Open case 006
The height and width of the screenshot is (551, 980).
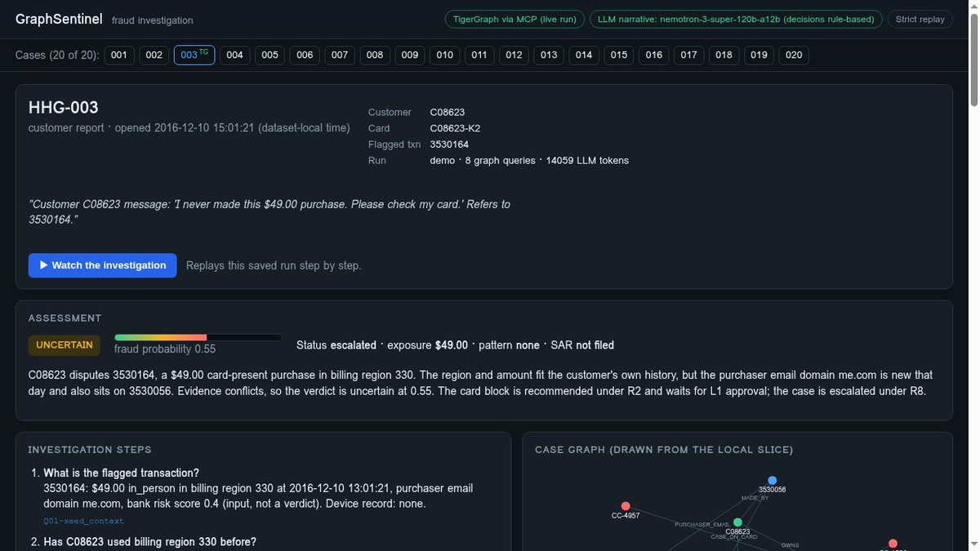click(305, 55)
